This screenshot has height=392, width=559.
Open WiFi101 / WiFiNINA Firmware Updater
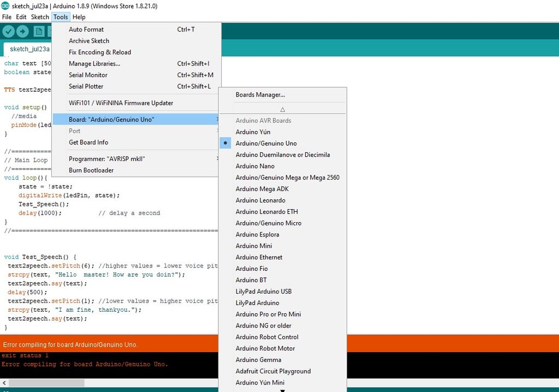click(x=135, y=103)
